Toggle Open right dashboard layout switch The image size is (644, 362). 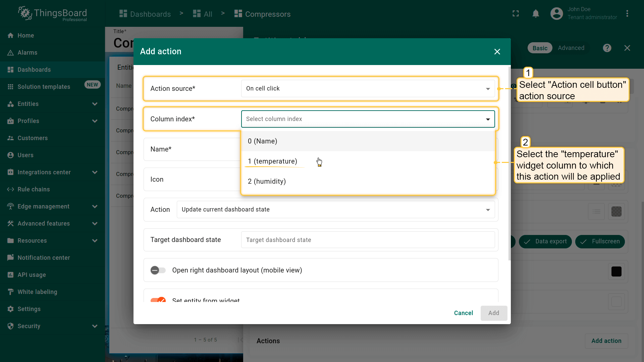click(158, 270)
